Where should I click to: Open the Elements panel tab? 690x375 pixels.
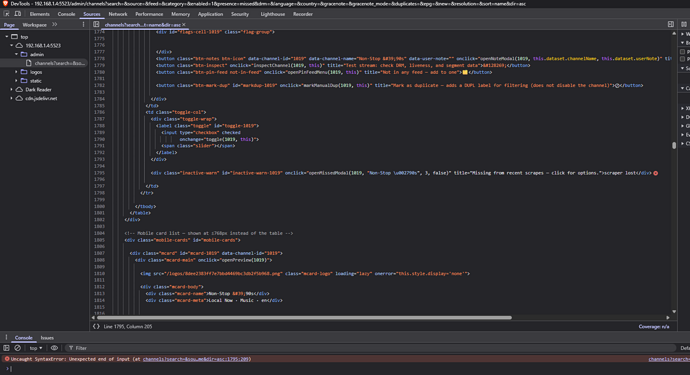(x=40, y=14)
